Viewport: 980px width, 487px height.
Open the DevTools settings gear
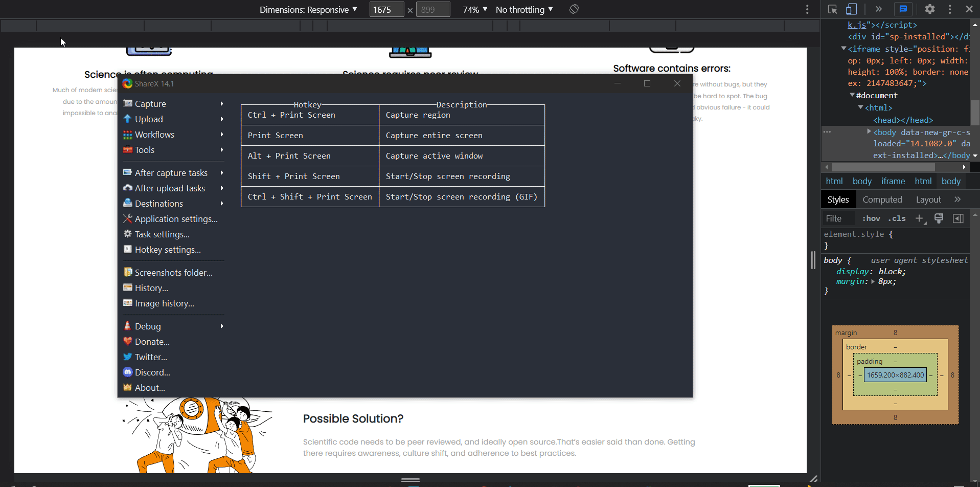click(x=930, y=9)
